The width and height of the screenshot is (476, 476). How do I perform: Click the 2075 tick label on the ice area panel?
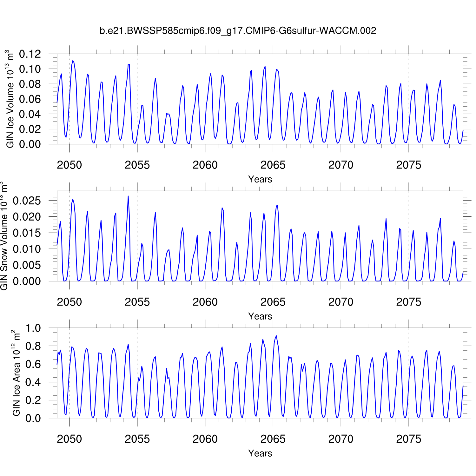click(x=408, y=439)
